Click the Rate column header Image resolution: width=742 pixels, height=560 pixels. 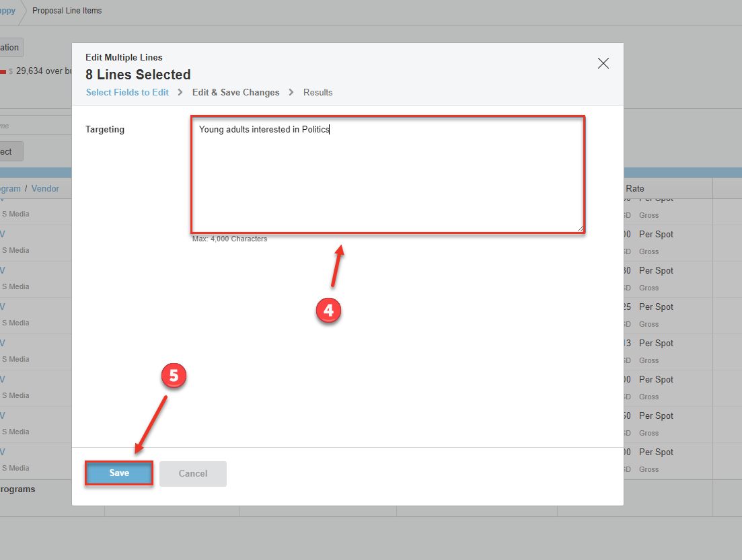(634, 189)
